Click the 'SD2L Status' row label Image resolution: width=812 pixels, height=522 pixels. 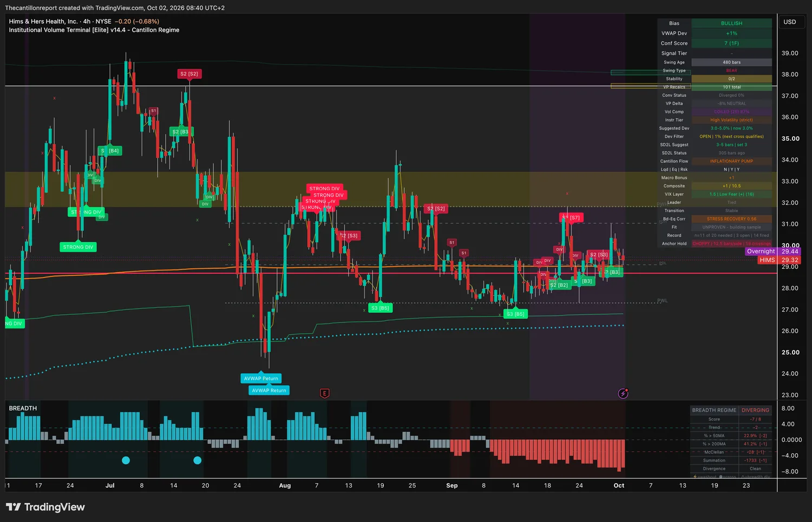click(674, 153)
